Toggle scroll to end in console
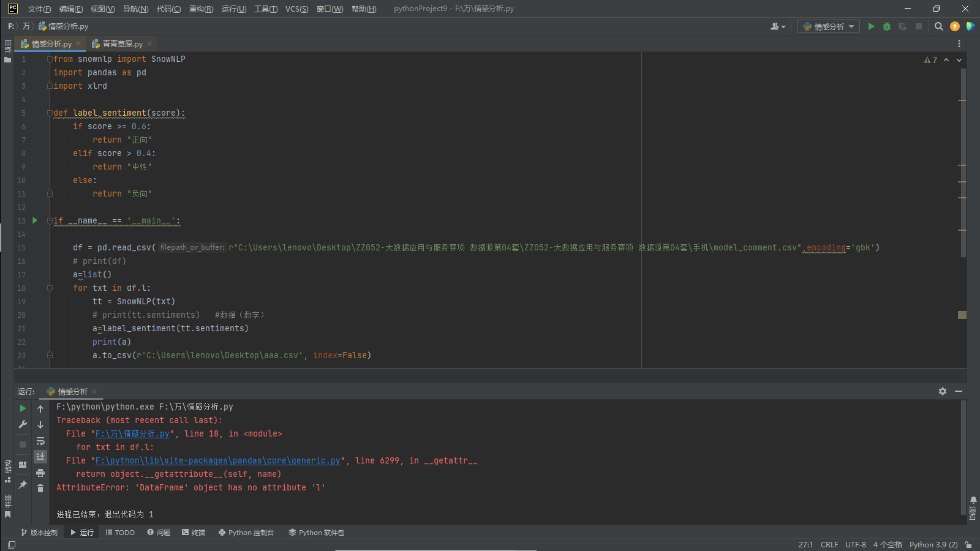The height and width of the screenshot is (551, 980). click(x=40, y=457)
